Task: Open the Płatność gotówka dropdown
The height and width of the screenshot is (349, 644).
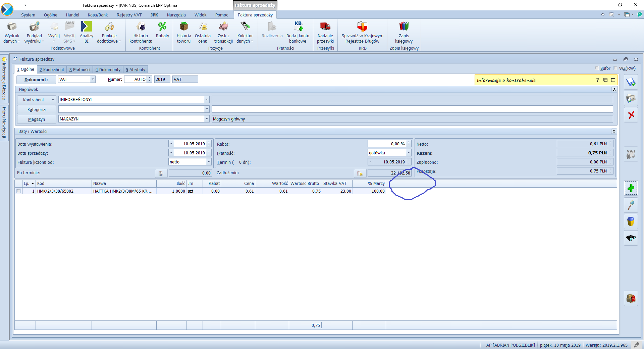Action: [x=409, y=153]
